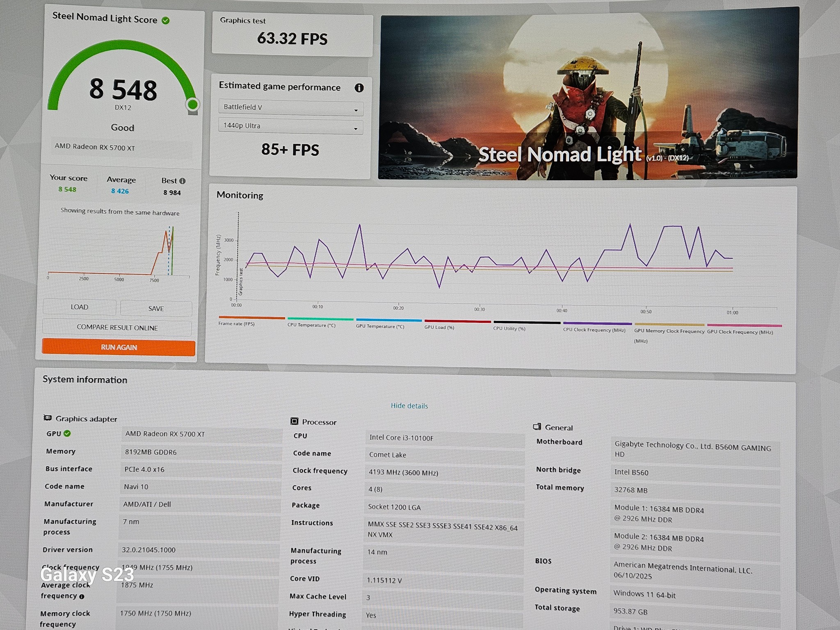Open the Battlefield V game dropdown
This screenshot has height=630, width=840.
[x=291, y=108]
